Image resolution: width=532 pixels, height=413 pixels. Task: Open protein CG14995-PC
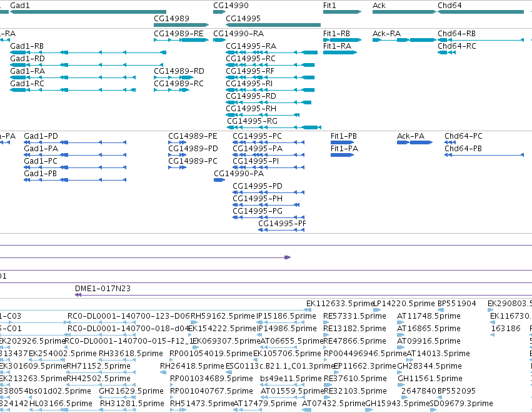click(x=257, y=136)
